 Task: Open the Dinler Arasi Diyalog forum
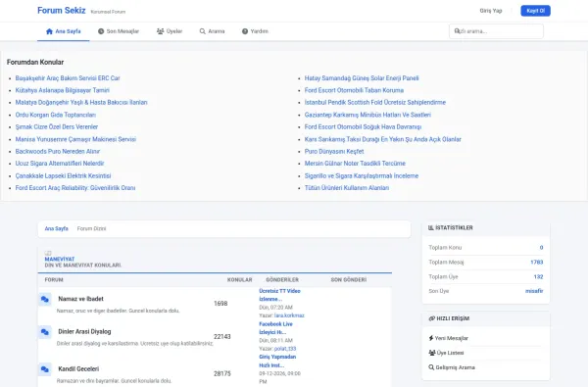(x=84, y=331)
